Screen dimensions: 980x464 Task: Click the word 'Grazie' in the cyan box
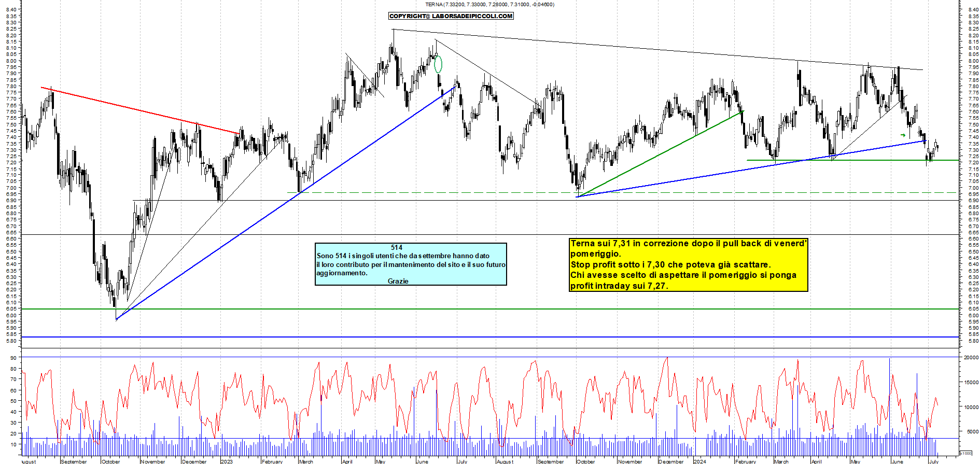398,281
